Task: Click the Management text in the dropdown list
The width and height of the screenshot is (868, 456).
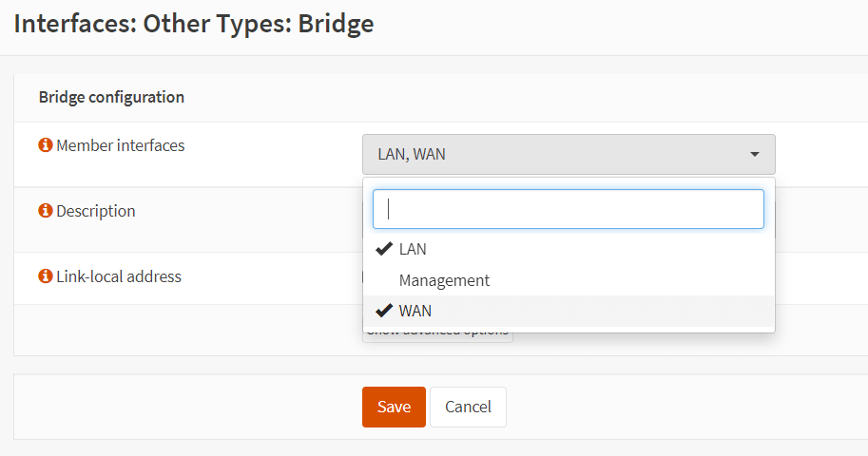Action: [x=444, y=280]
